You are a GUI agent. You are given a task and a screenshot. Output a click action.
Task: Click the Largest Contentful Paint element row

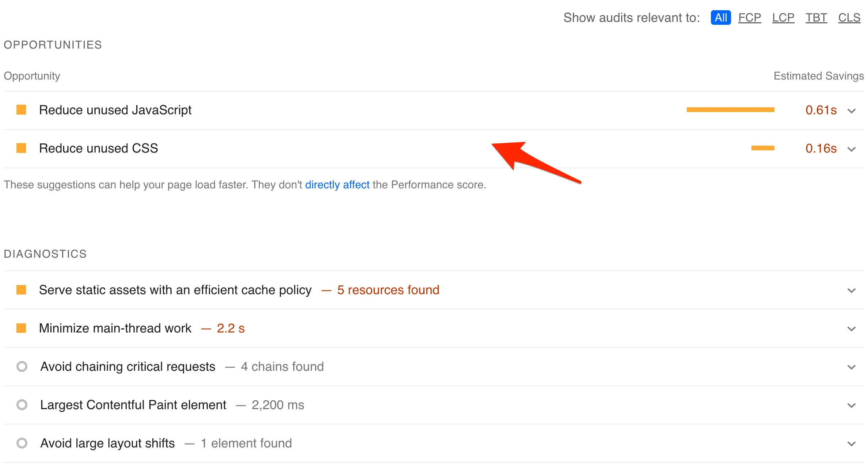pos(133,405)
